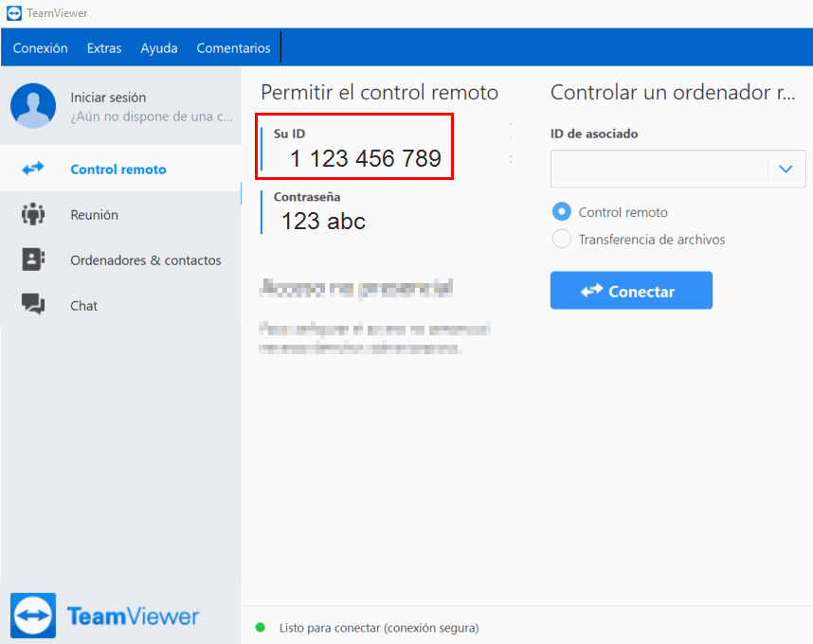Screen dimensions: 813x644
Task: Switch to the Control remoto tab
Action: (x=120, y=169)
